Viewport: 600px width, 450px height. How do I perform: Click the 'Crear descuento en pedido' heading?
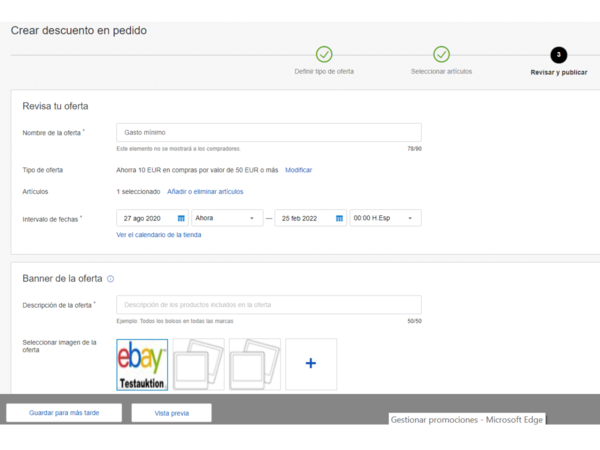click(79, 31)
